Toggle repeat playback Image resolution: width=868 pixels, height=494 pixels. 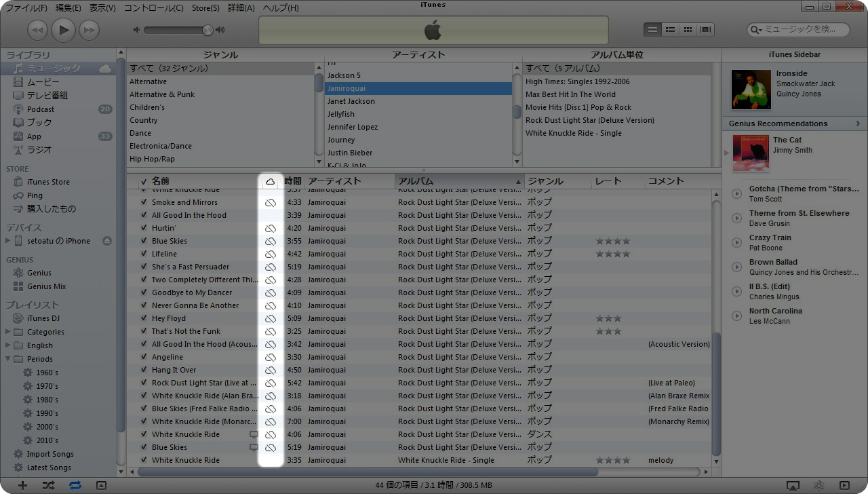(75, 485)
